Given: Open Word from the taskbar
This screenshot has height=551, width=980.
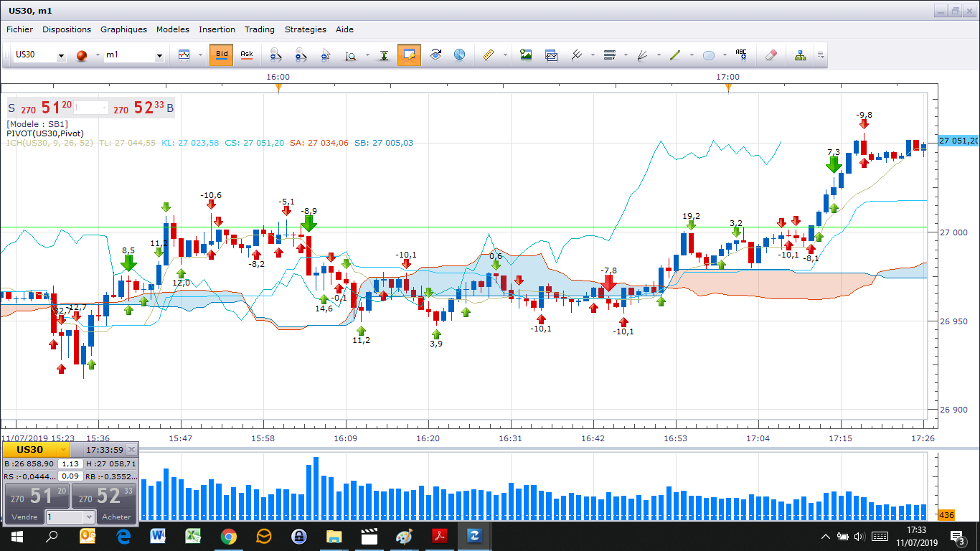Looking at the screenshot, I should point(159,536).
